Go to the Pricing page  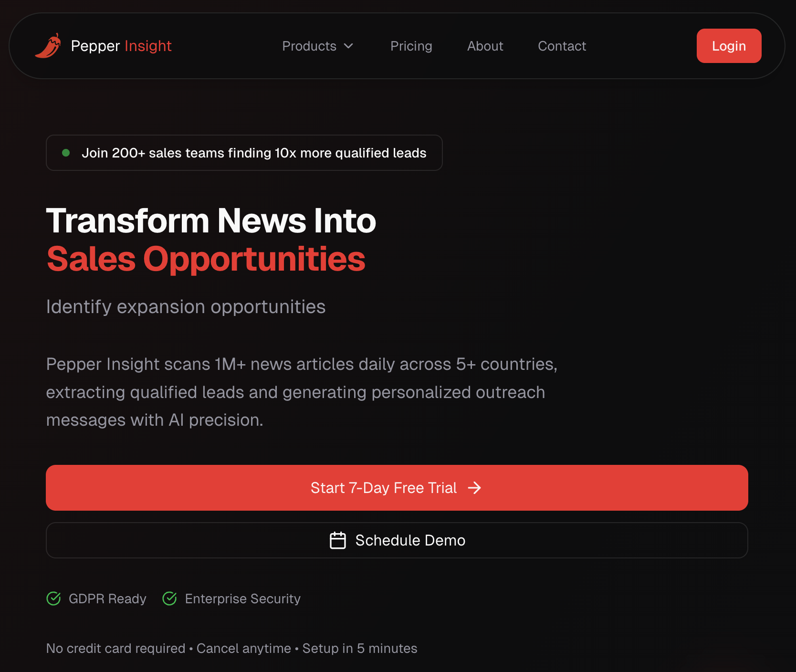411,46
